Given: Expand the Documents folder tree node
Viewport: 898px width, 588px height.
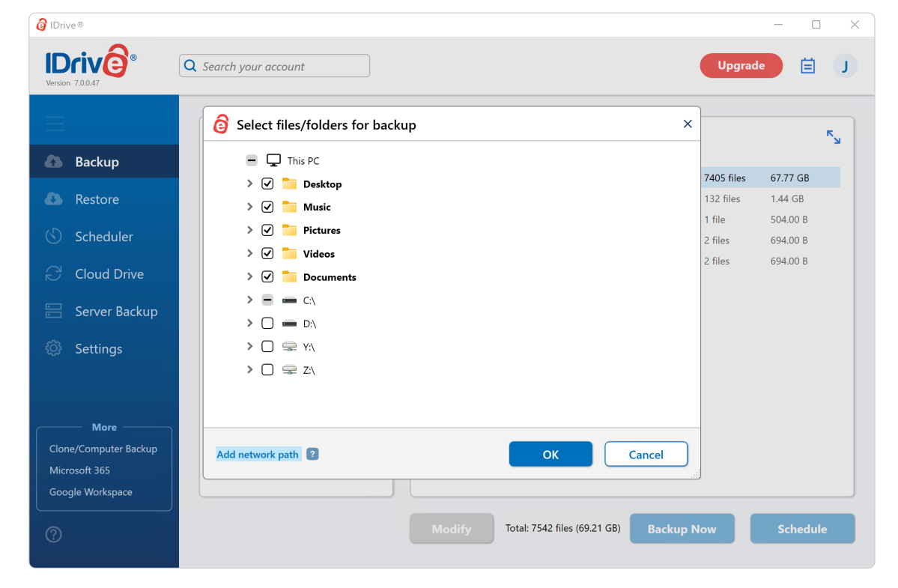Looking at the screenshot, I should [x=249, y=276].
